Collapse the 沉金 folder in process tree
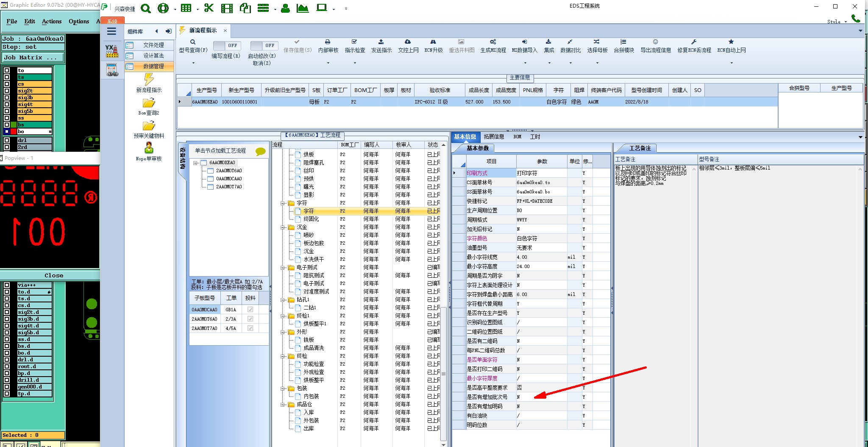This screenshot has width=868, height=447. [x=283, y=227]
